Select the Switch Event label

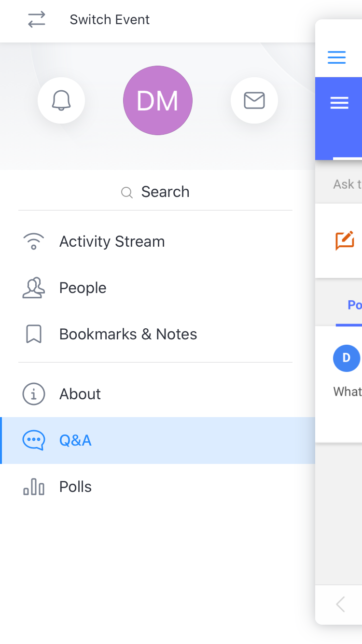pyautogui.click(x=110, y=19)
